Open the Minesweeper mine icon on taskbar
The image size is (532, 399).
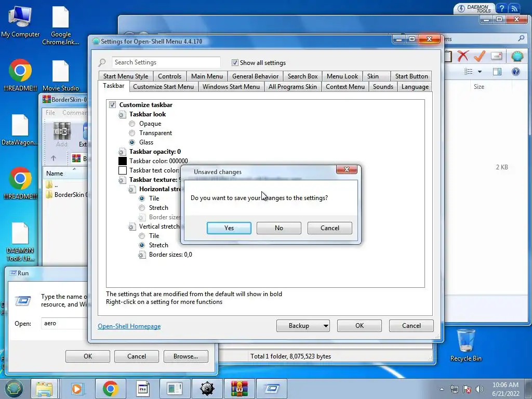click(x=207, y=389)
